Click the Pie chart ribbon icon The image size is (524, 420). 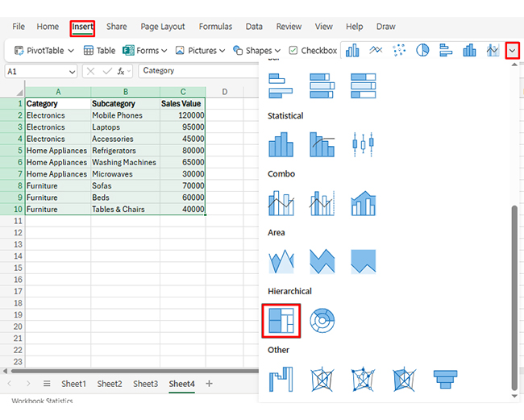tap(422, 51)
